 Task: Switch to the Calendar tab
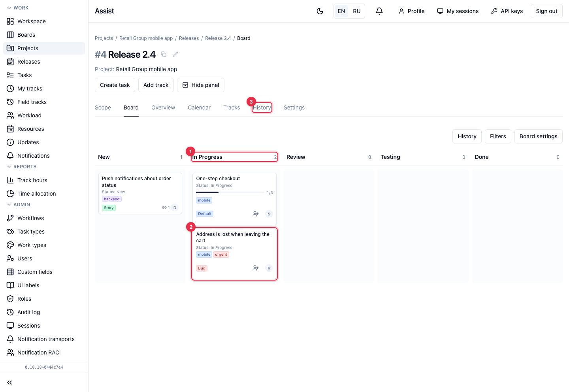[x=199, y=107]
